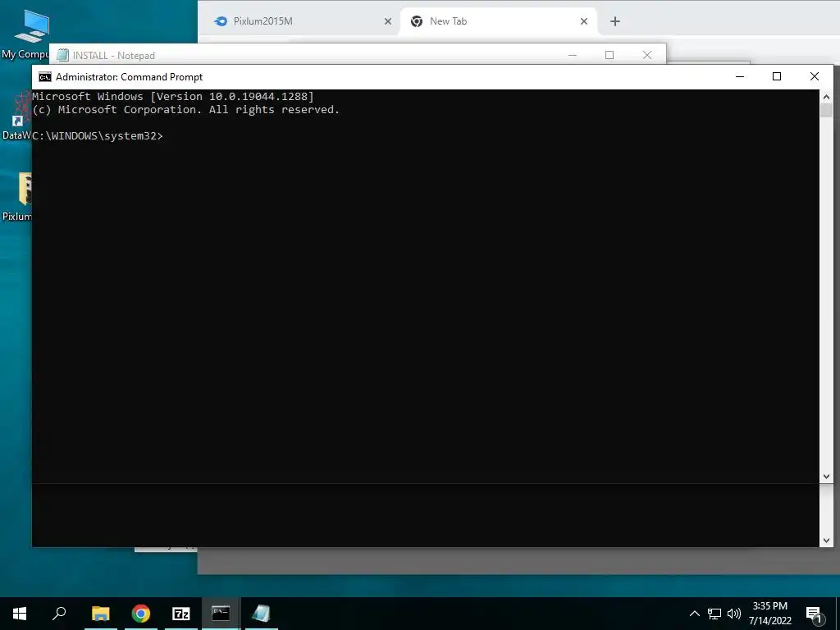Minimize the Command Prompt window

[x=740, y=76]
